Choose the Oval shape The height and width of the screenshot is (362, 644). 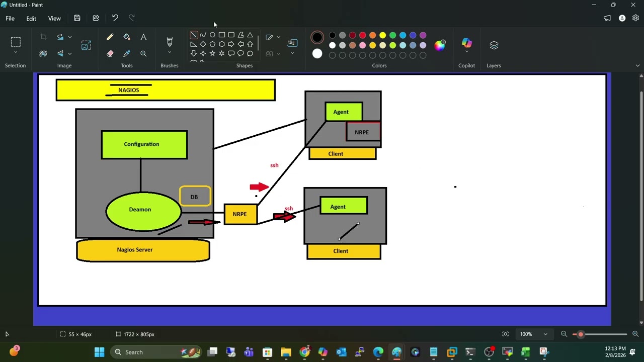pyautogui.click(x=212, y=35)
